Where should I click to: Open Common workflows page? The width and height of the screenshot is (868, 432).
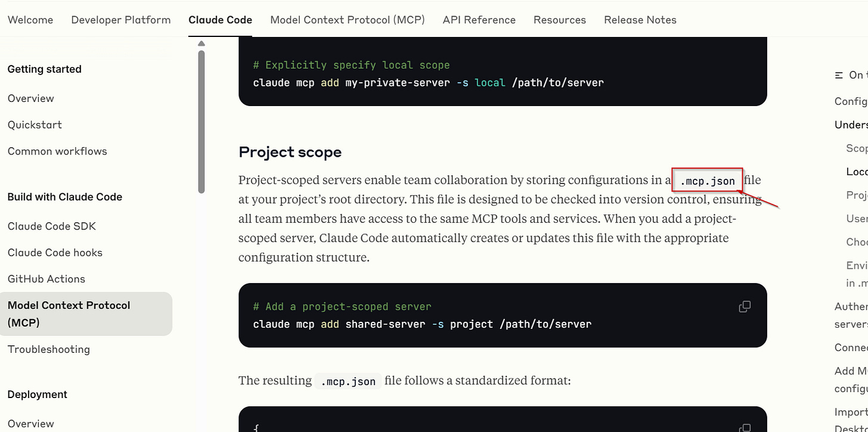(57, 151)
